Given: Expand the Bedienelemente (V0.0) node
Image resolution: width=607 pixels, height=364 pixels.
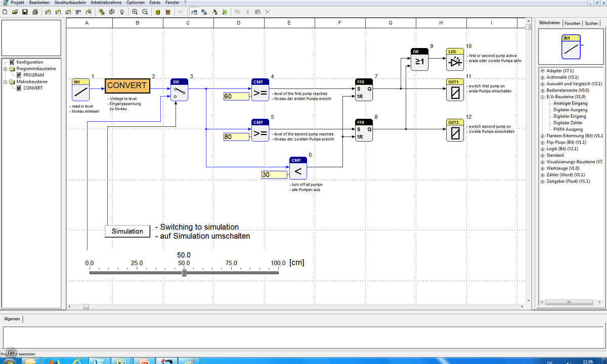Looking at the screenshot, I should 542,90.
